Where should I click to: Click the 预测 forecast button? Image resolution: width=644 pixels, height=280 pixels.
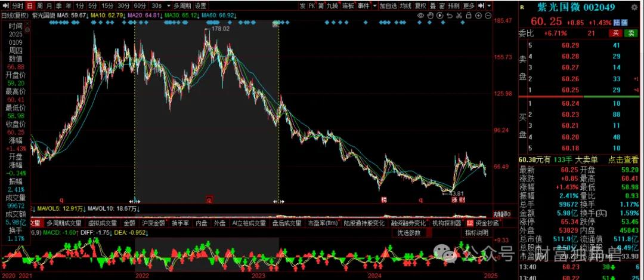click(x=453, y=6)
